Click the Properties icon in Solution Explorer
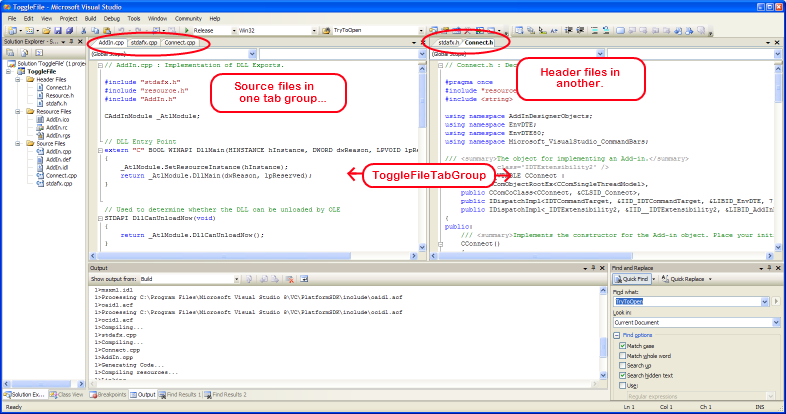This screenshot has width=786, height=414. pos(10,53)
